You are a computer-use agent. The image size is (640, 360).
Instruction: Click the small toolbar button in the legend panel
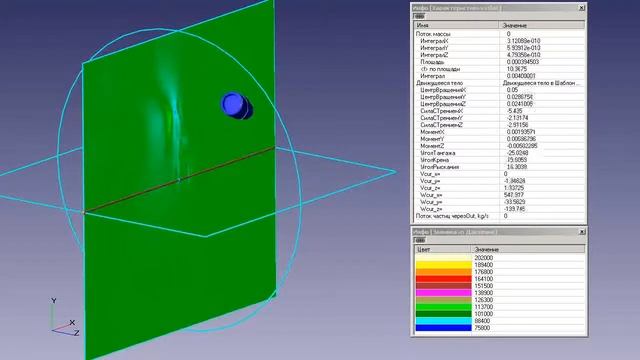pos(419,240)
